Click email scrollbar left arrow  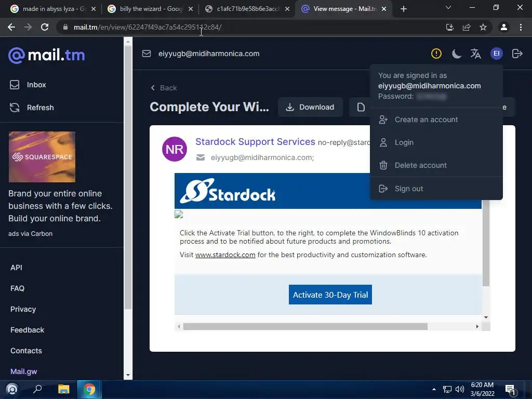tap(179, 326)
